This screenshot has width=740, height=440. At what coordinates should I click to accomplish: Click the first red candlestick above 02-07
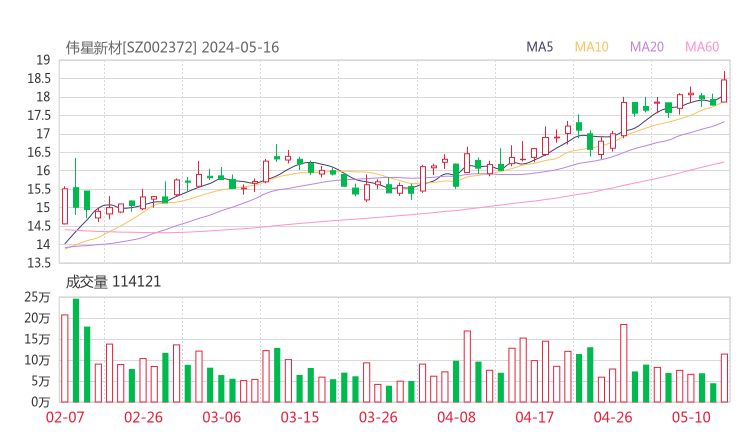point(65,206)
